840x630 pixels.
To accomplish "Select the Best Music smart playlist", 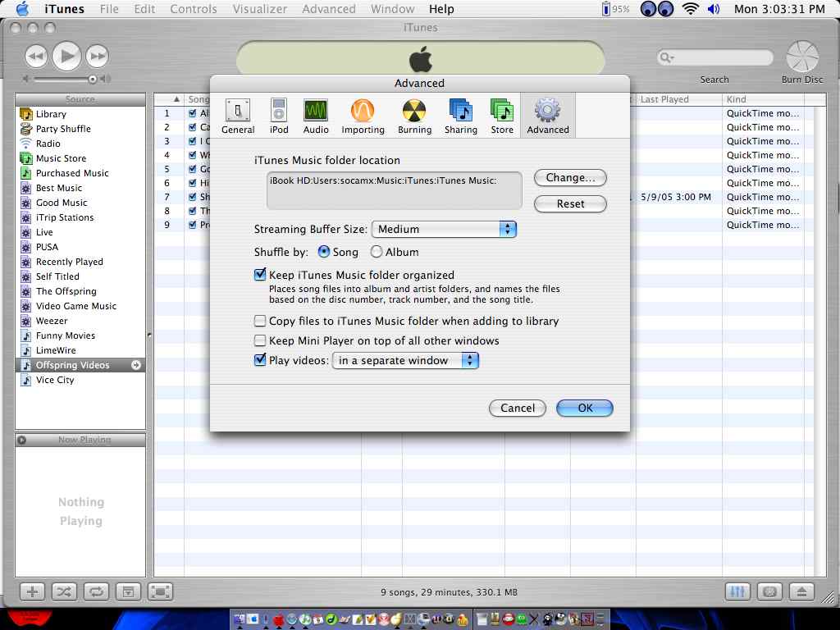I will point(80,188).
